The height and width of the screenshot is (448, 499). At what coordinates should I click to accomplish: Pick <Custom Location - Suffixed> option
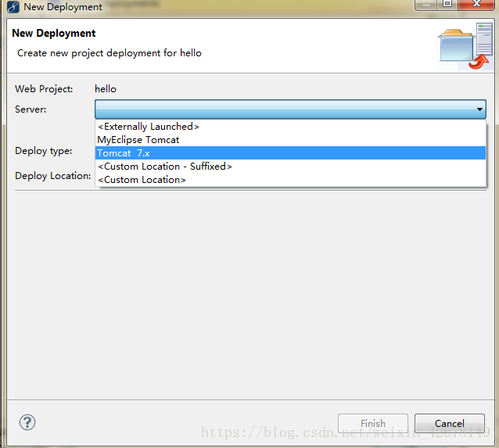coord(290,167)
